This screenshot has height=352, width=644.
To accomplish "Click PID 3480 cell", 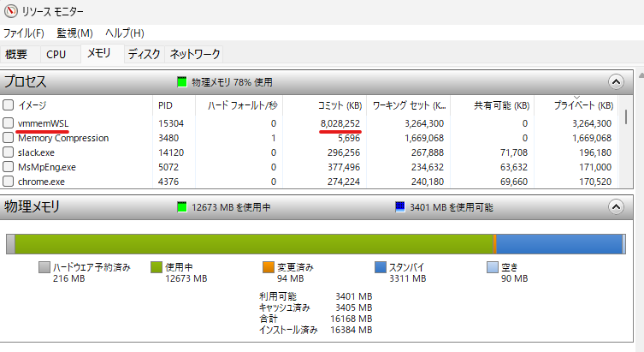I will click(168, 138).
